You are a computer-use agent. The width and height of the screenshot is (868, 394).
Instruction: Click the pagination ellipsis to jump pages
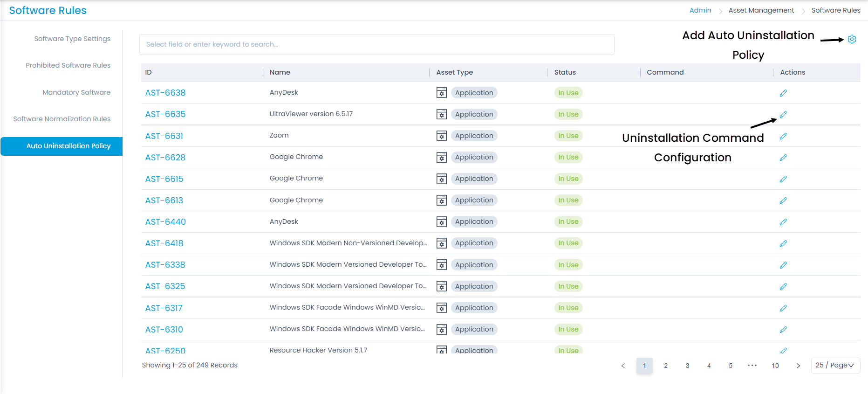point(752,366)
